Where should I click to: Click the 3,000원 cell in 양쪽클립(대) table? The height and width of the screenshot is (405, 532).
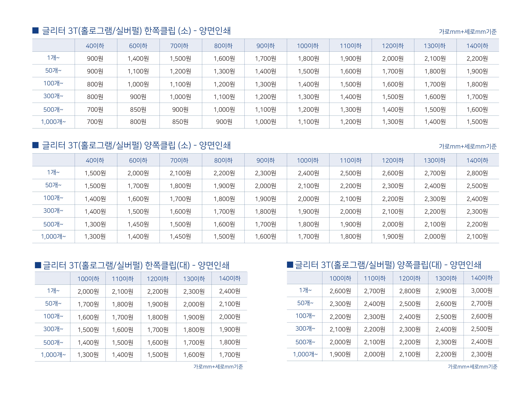[x=482, y=291]
